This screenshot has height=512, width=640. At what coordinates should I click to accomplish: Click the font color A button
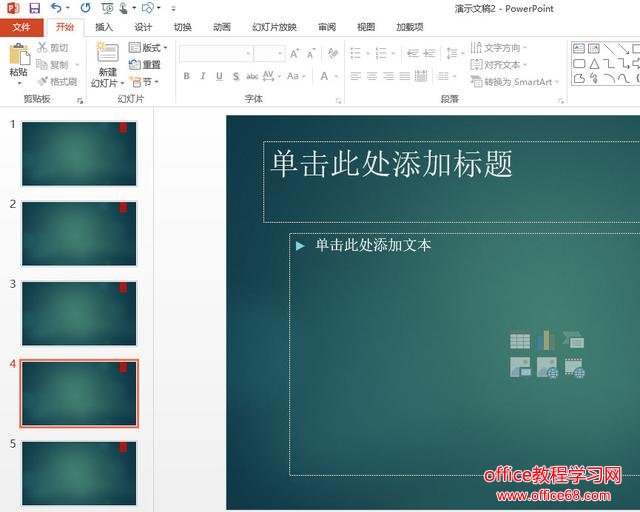coord(324,76)
